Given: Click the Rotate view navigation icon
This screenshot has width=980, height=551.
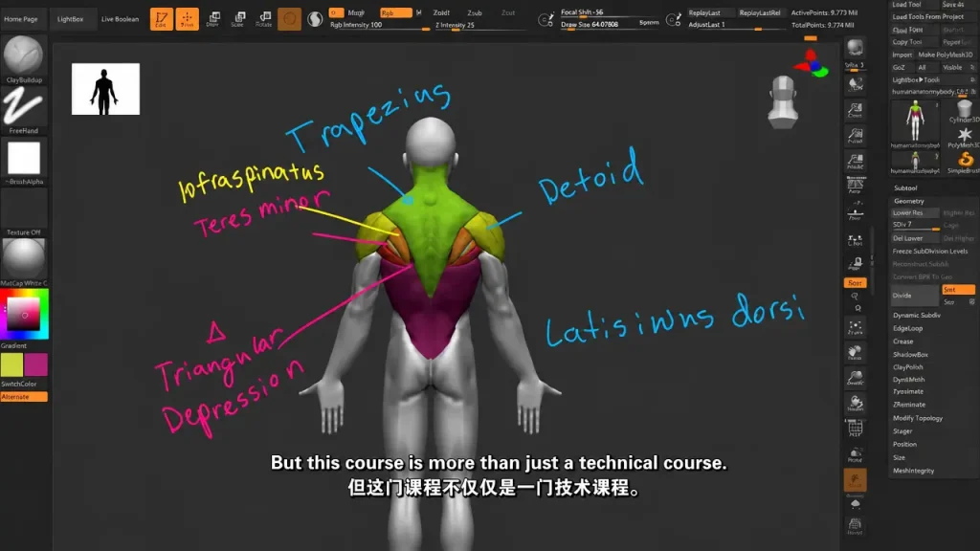Looking at the screenshot, I should coord(855,403).
